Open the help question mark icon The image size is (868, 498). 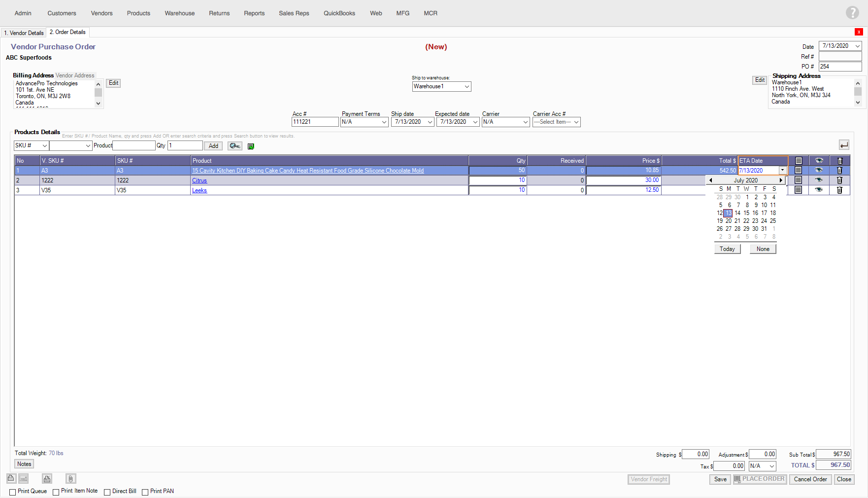tap(852, 13)
